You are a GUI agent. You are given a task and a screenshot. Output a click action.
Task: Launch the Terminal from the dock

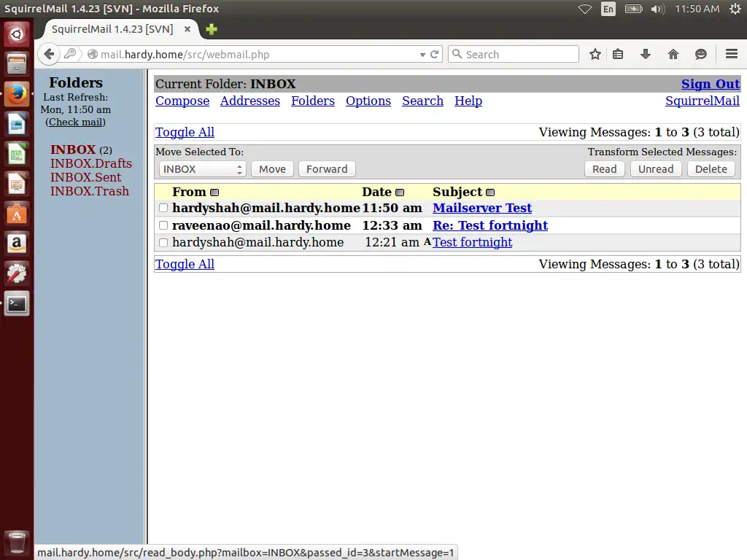click(16, 304)
